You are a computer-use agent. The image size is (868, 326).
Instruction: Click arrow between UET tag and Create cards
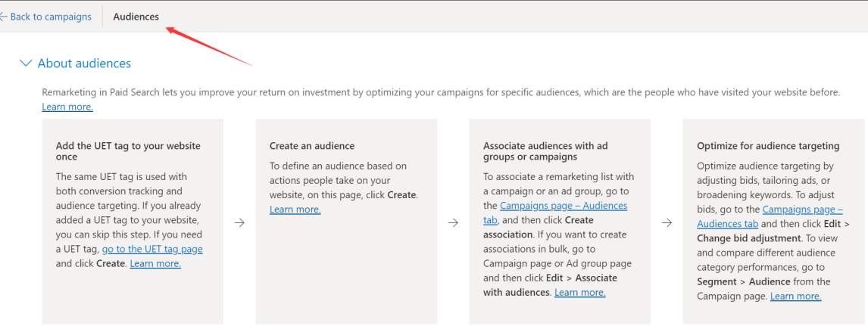coord(239,223)
